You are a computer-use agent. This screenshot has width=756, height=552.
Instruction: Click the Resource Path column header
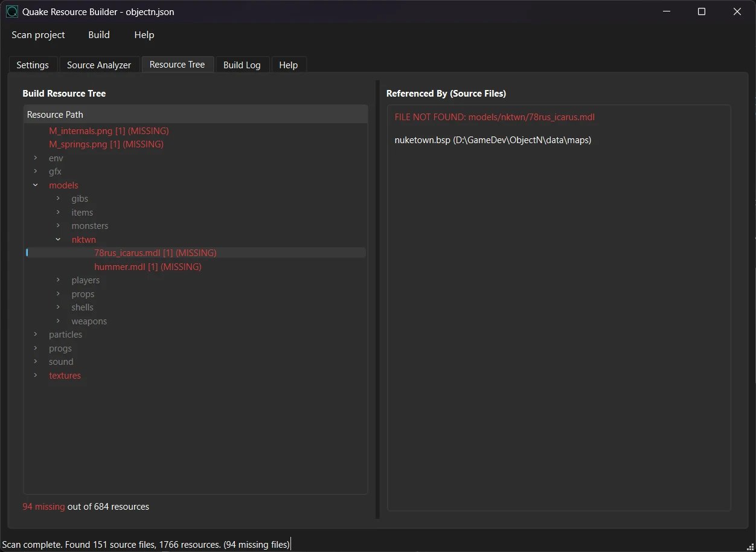click(196, 115)
